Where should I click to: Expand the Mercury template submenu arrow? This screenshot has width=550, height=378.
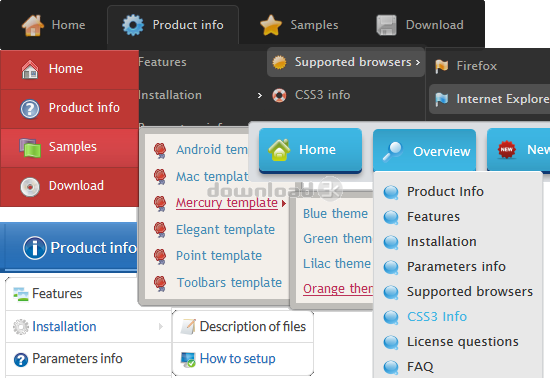coord(283,203)
